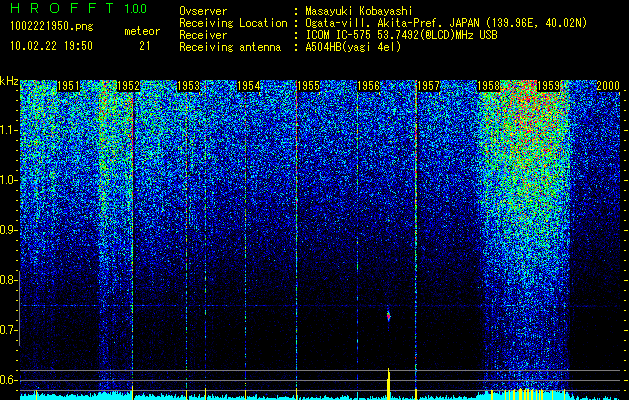Click the Ovserver label
Image resolution: width=629 pixels, height=400 pixels.
[x=203, y=12]
